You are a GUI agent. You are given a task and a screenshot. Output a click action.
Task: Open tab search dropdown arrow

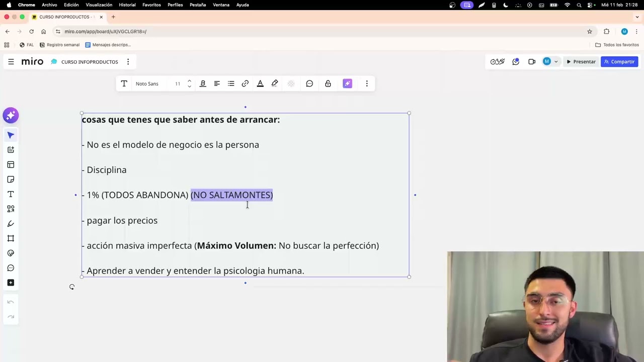click(637, 17)
